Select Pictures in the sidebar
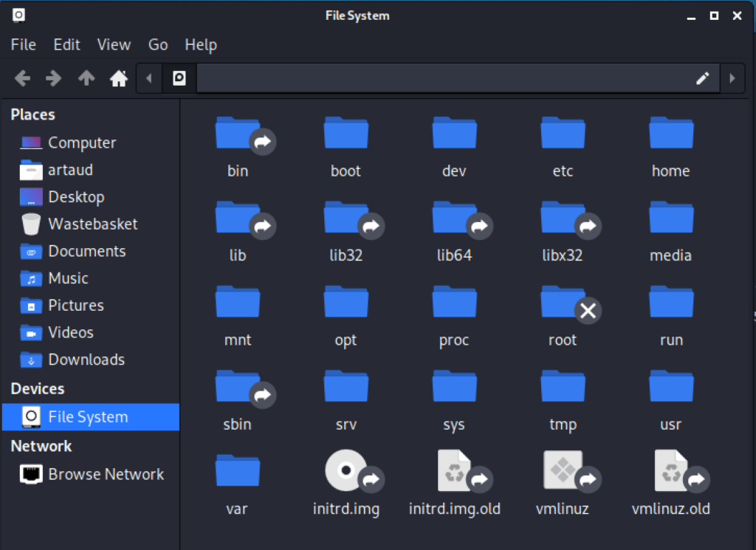Image resolution: width=756 pixels, height=550 pixels. [x=91, y=305]
